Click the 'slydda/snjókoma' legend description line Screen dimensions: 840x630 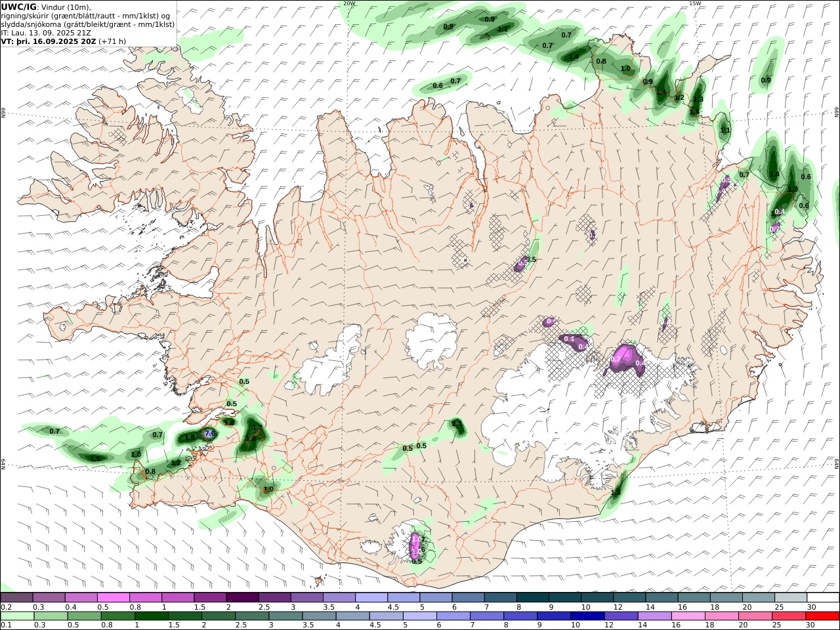pyautogui.click(x=88, y=24)
